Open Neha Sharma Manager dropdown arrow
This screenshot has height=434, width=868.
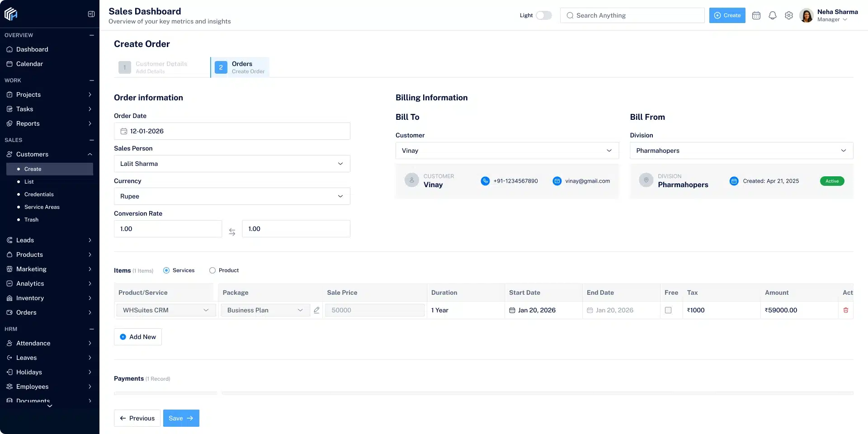[x=845, y=19]
